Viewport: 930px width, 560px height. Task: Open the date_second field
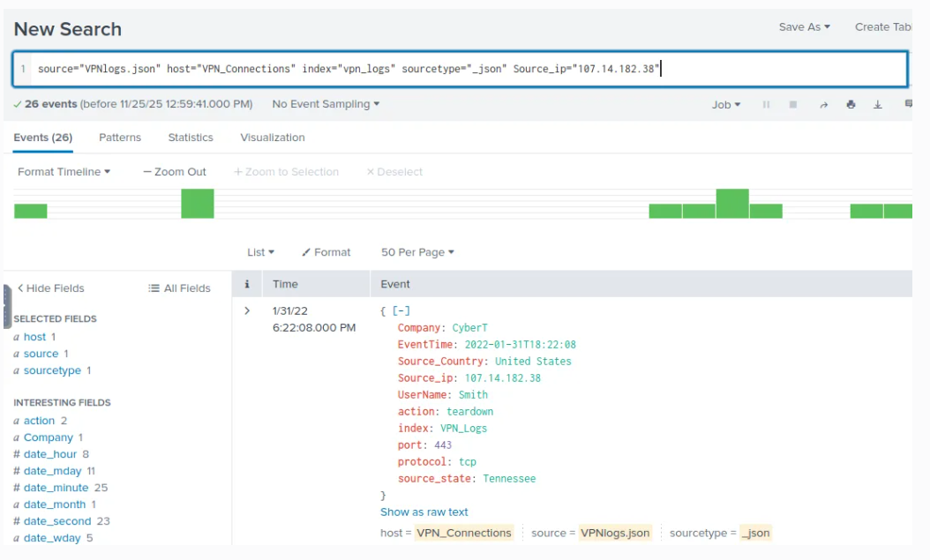click(57, 521)
